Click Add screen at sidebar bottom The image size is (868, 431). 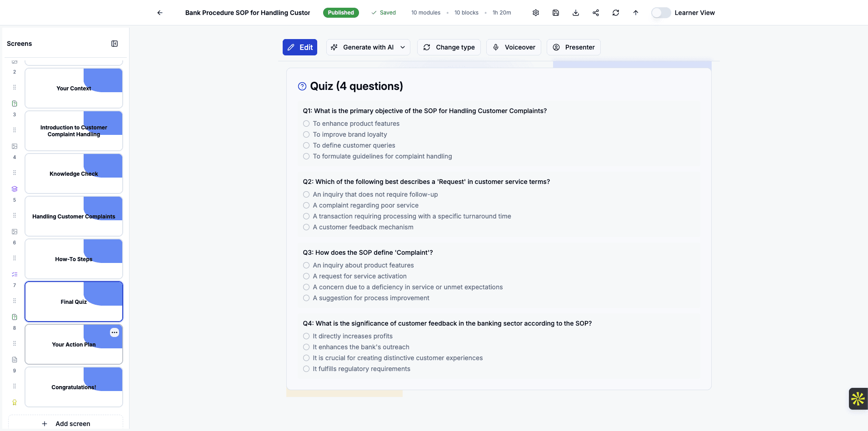[x=66, y=423]
